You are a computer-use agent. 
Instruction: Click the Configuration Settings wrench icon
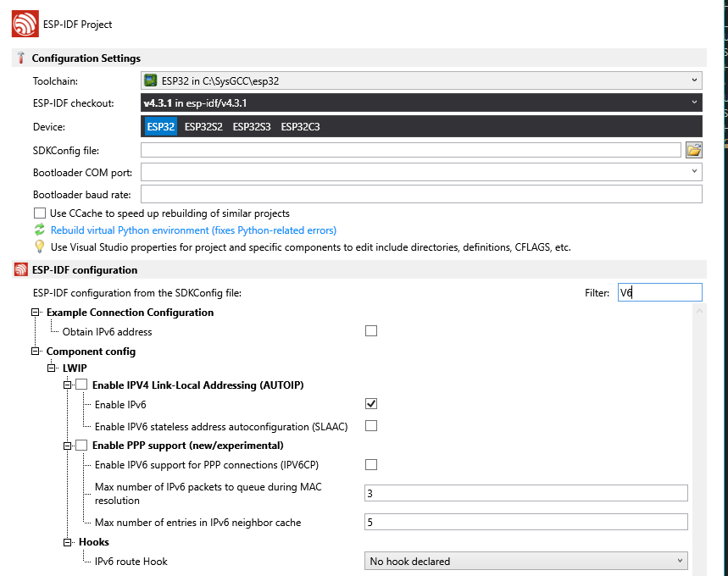21,58
